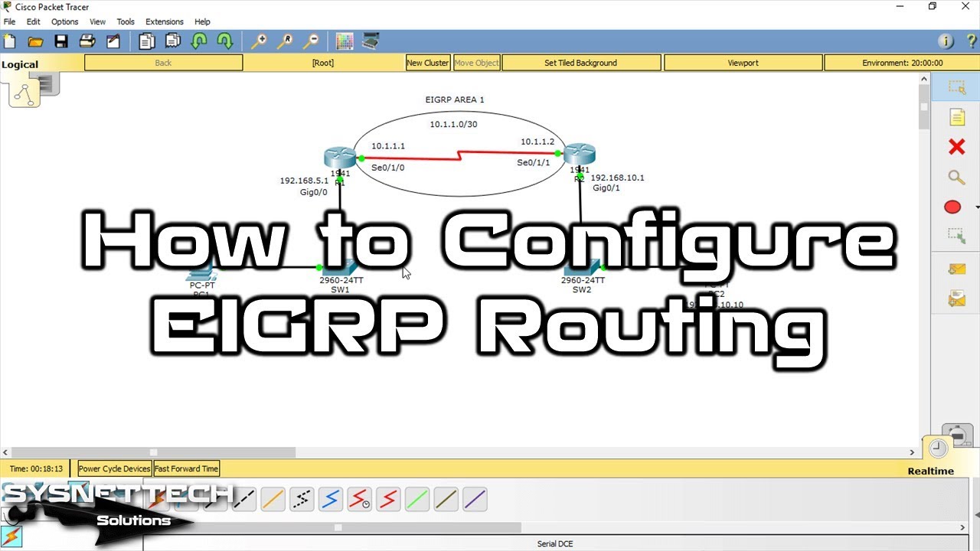Image resolution: width=980 pixels, height=551 pixels.
Task: Redo action with green arrow
Action: pyautogui.click(x=225, y=41)
